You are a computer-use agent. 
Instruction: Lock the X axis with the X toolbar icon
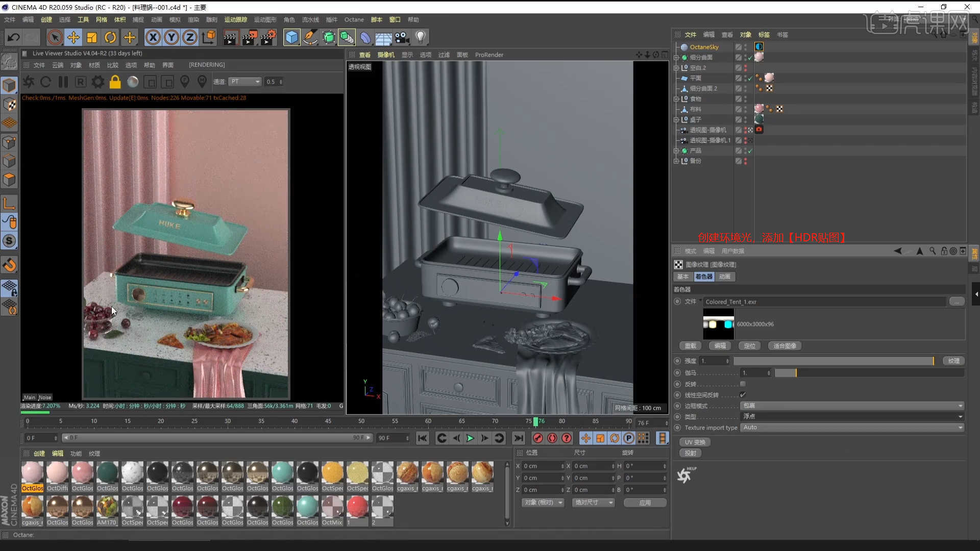(153, 37)
